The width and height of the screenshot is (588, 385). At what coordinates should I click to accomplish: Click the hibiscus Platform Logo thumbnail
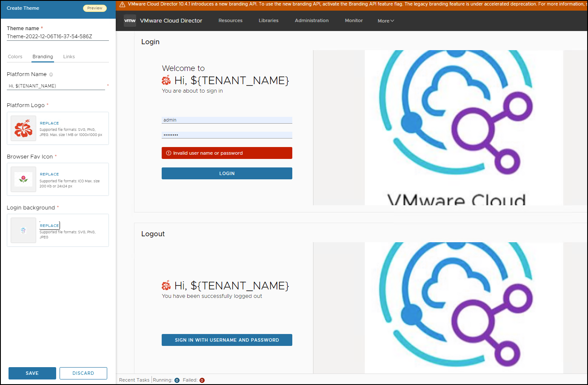pyautogui.click(x=23, y=128)
